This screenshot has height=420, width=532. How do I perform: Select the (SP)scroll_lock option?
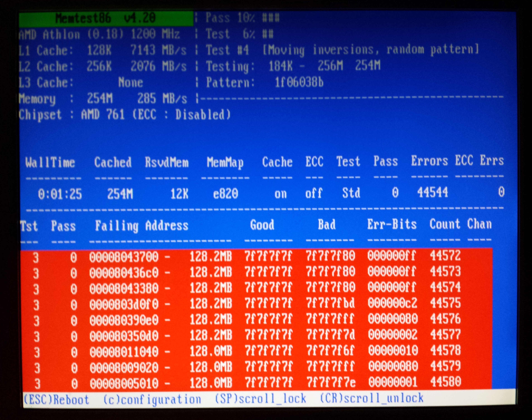click(x=260, y=398)
